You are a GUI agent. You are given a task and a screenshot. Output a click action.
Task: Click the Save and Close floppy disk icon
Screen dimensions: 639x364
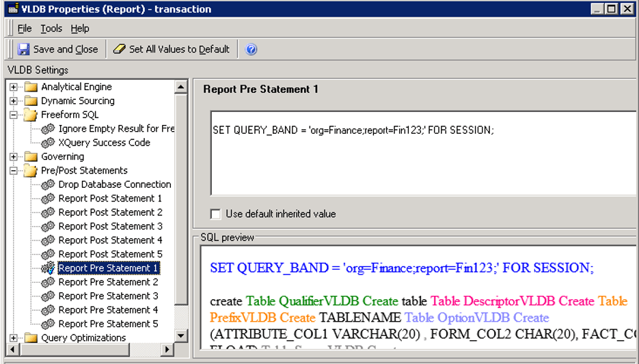coord(24,49)
